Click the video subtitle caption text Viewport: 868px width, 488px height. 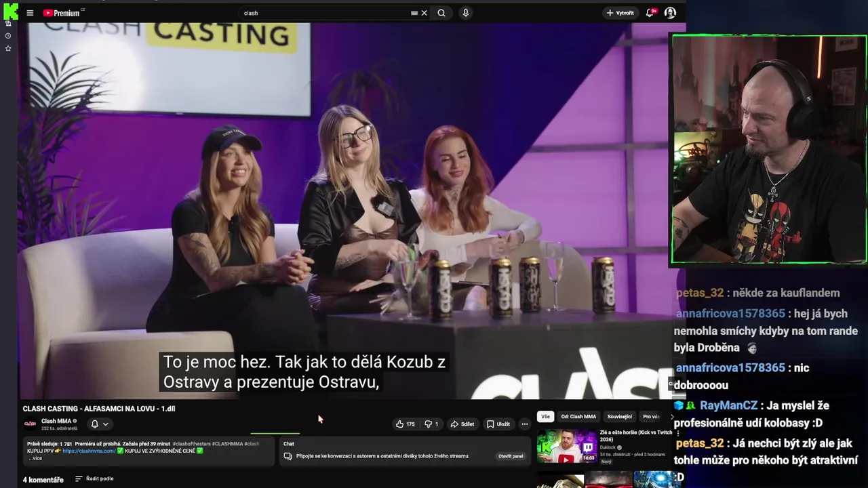tap(304, 372)
